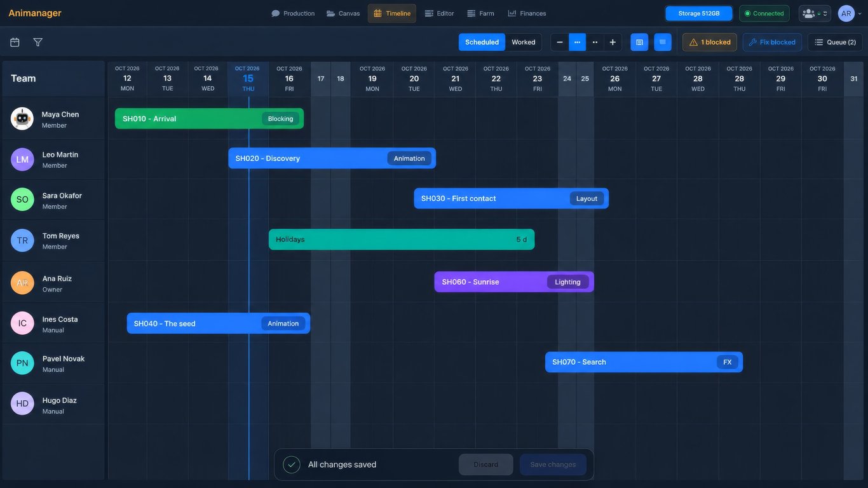Click the zoom in plus icon
868x488 pixels.
(x=613, y=42)
